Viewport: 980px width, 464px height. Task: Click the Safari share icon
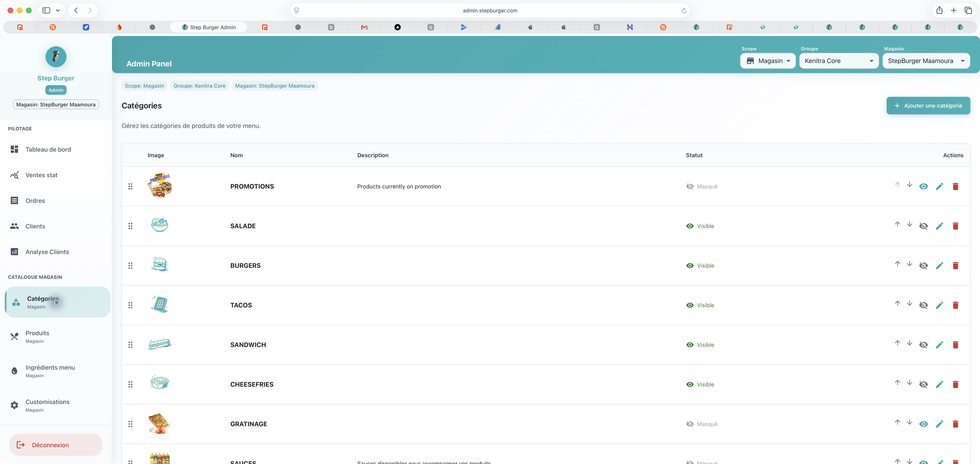coord(939,10)
